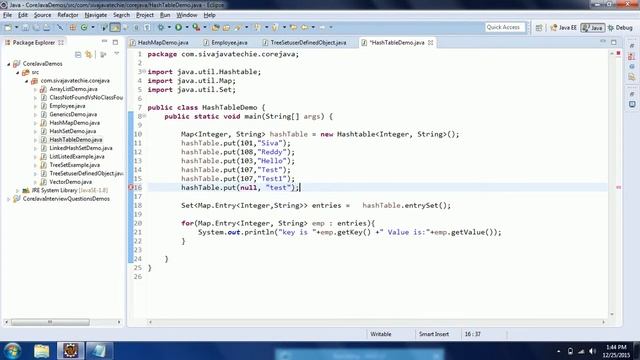Open the File menu
Screen dimensions: 640x360
click(x=7, y=15)
